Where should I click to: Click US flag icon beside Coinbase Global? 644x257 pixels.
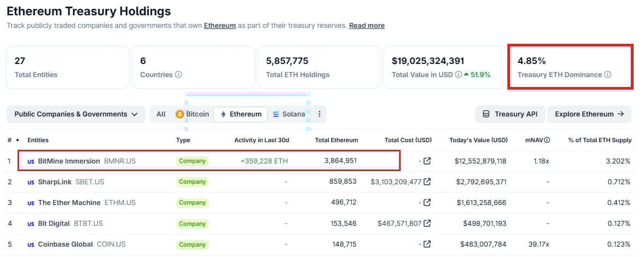click(31, 244)
